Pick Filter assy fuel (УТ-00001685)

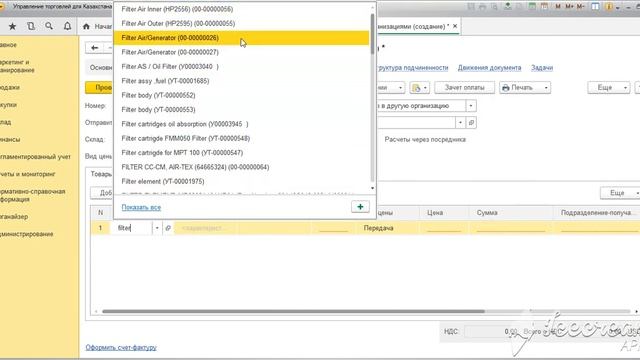pos(242,81)
